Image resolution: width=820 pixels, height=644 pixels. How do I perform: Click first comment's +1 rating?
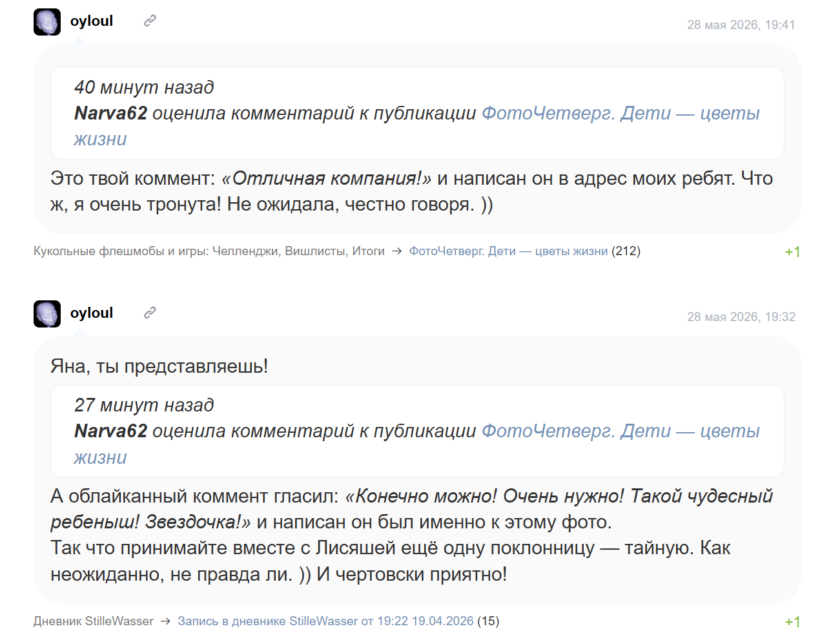[x=792, y=252]
